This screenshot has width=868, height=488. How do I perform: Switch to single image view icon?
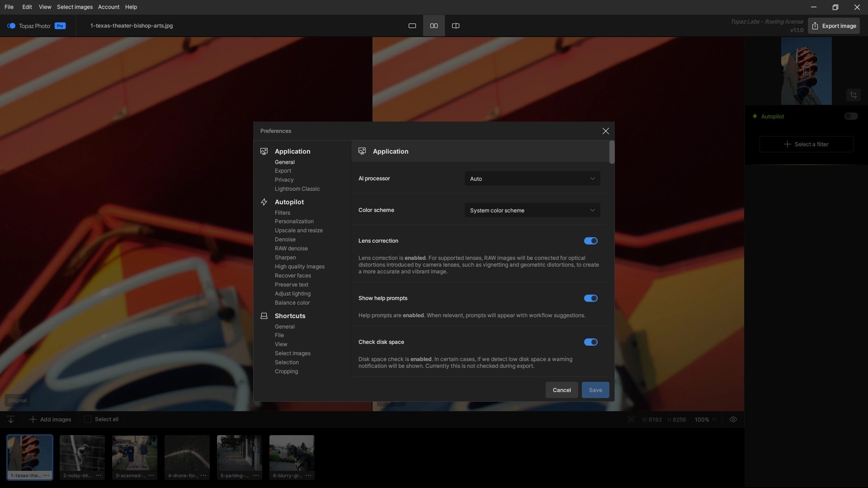[412, 26]
